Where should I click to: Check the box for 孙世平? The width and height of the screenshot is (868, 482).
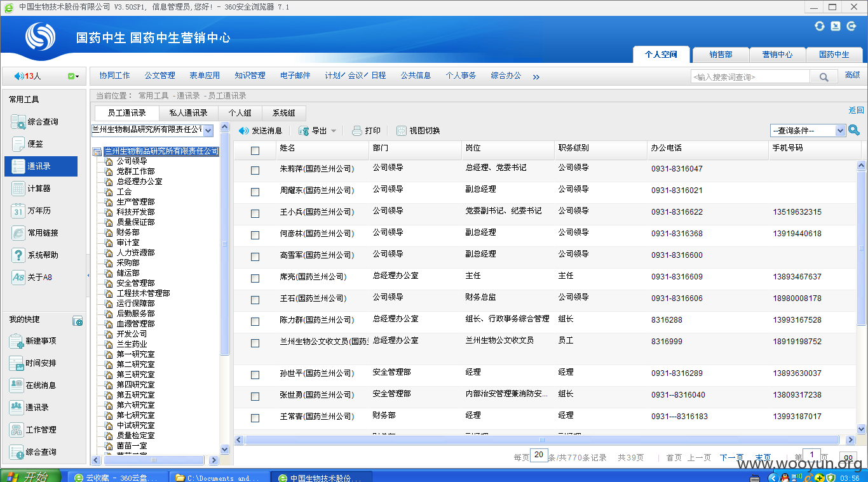pyautogui.click(x=255, y=375)
